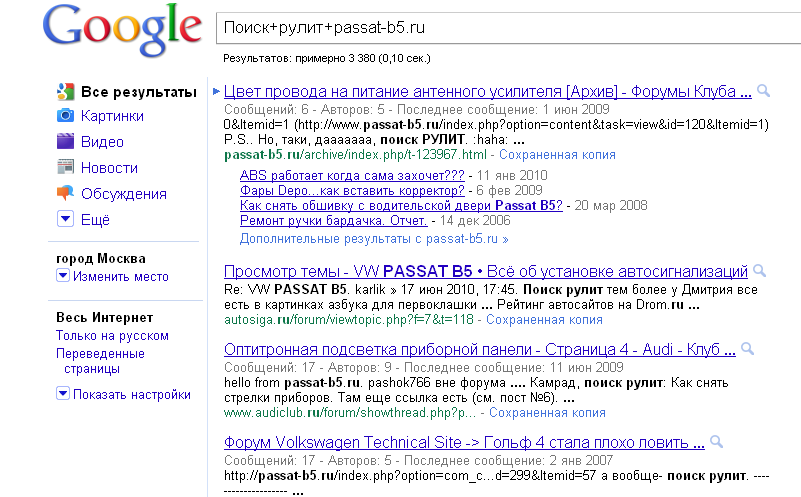Viewport: 801px width, 497px height.
Task: Open Форум Volkswagen Technical Site Гольф 4 result
Action: coord(464,442)
